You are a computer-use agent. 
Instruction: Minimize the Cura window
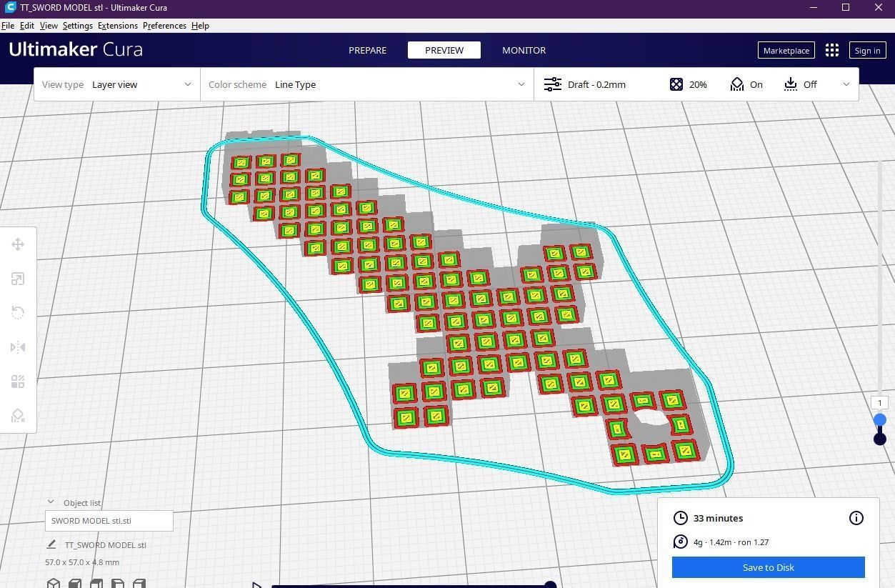click(x=813, y=8)
